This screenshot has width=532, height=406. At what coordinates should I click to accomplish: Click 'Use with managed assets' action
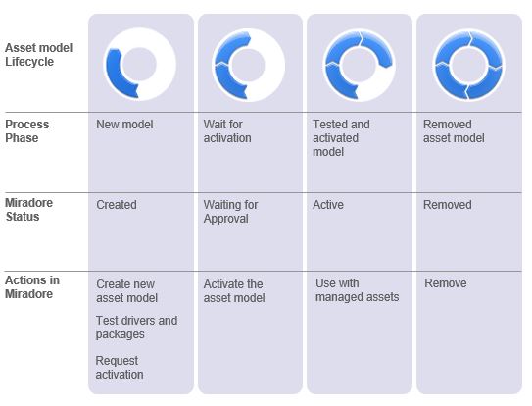click(x=357, y=290)
